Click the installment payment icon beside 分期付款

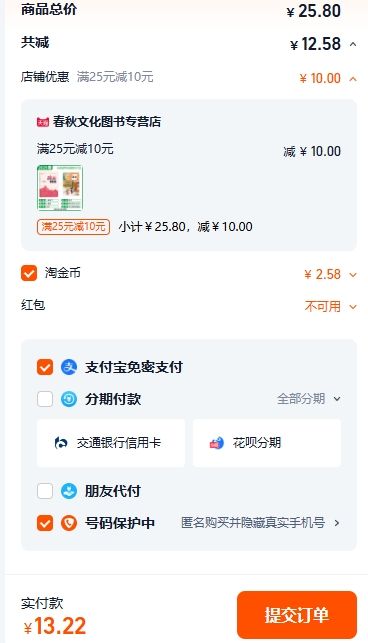tap(69, 399)
